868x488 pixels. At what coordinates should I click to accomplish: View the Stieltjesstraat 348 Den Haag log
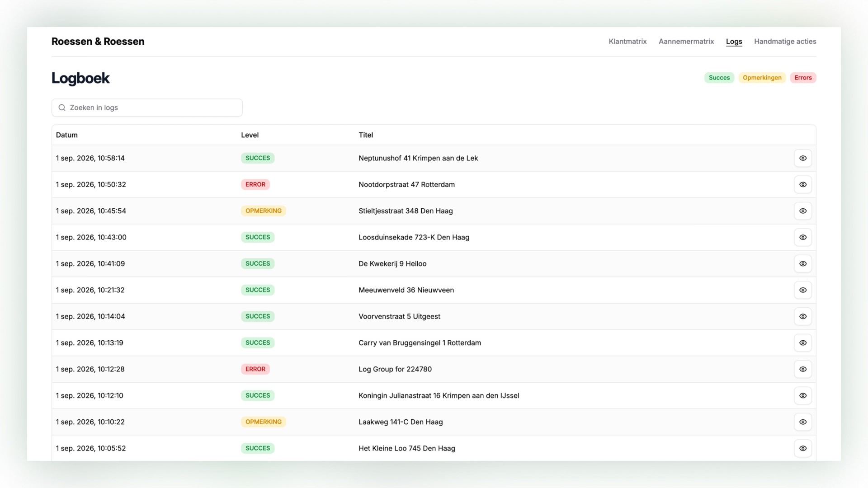803,211
